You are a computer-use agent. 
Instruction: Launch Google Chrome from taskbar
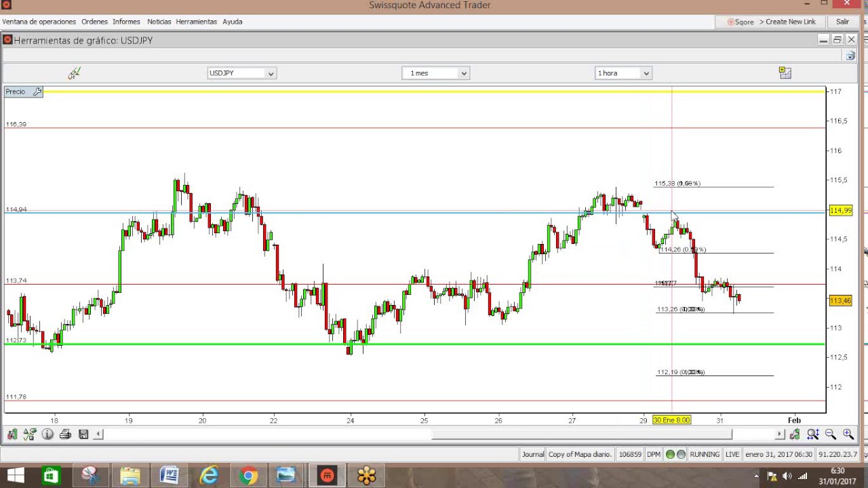[248, 476]
